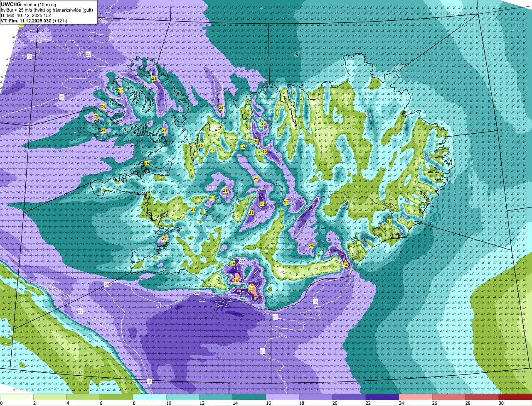Click the legend scale label '24'

pos(401,403)
